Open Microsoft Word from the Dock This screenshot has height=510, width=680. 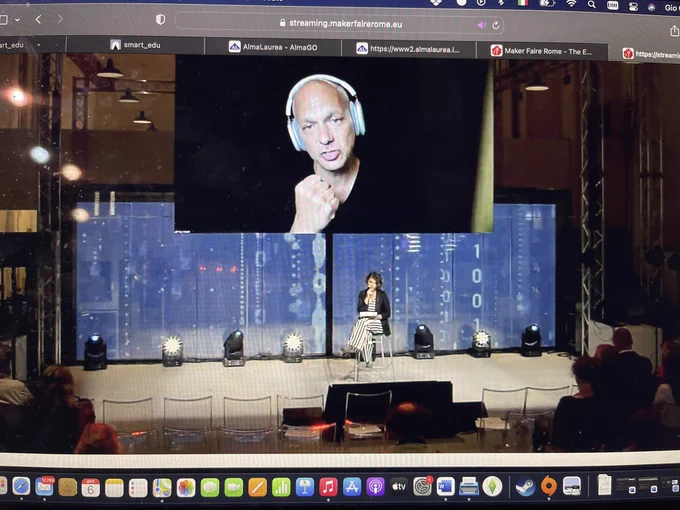point(445,486)
